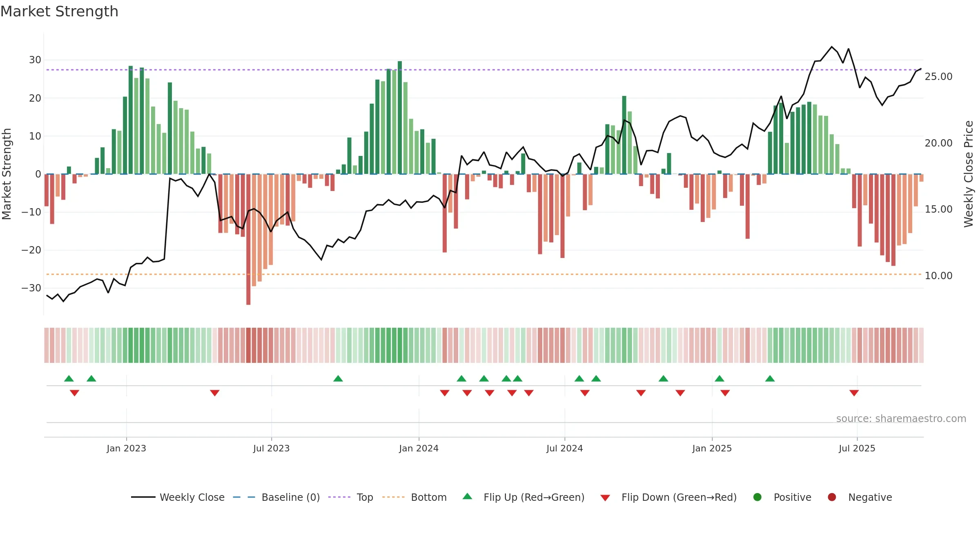Image resolution: width=980 pixels, height=551 pixels.
Task: Hide the Bottom threshold legend entry
Action: 414,497
